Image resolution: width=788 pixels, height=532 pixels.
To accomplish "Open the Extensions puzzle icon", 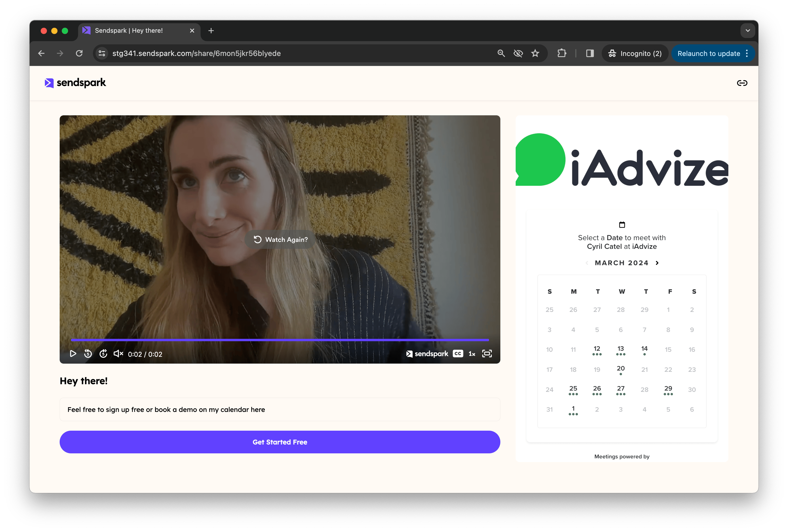I will pos(562,53).
